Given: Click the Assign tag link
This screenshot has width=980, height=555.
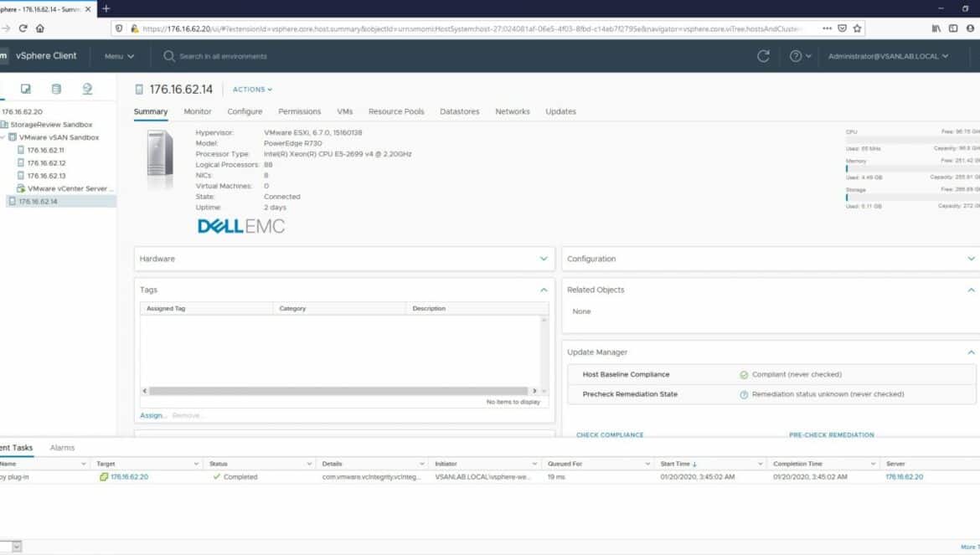Looking at the screenshot, I should pyautogui.click(x=152, y=415).
